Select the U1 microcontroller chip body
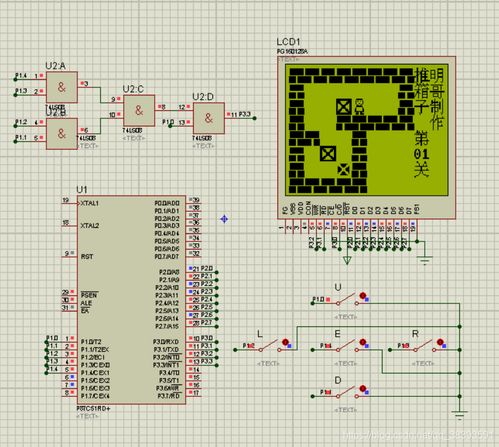This screenshot has width=499, height=447. tap(131, 300)
